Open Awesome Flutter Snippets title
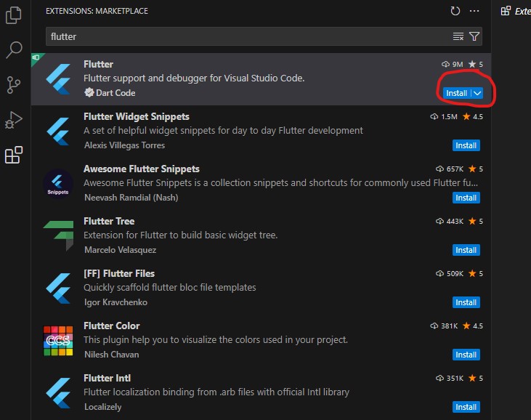Viewport: 531px width, 420px height. 142,169
